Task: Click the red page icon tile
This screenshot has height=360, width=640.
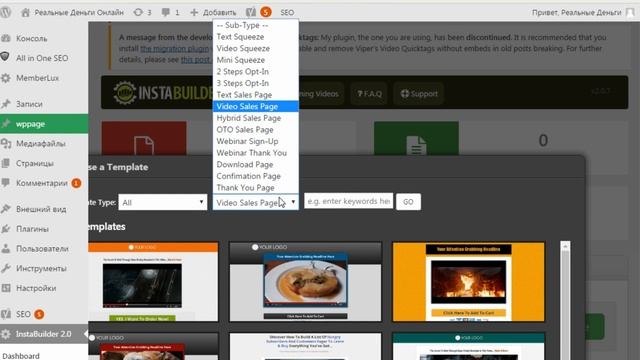Action: click(144, 138)
